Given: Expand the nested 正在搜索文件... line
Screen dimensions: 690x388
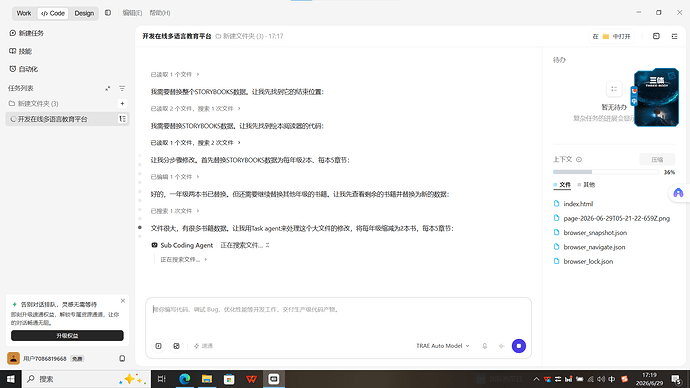Looking at the screenshot, I should click(x=183, y=260).
